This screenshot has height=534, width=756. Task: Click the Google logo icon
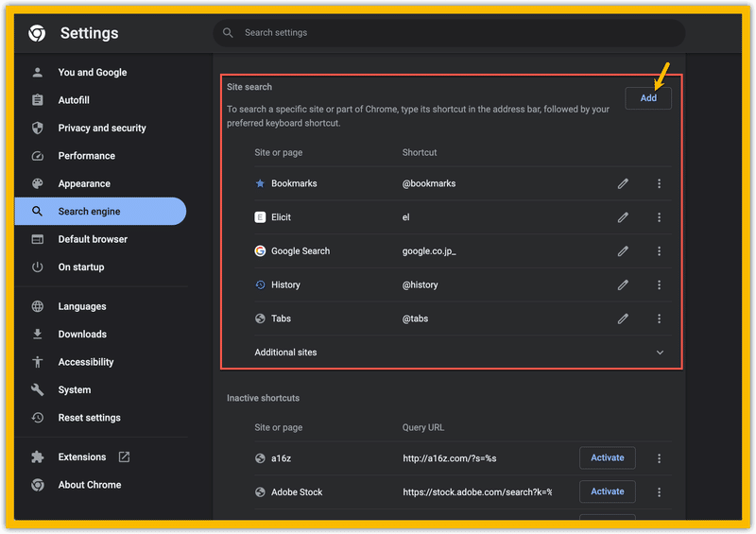coord(260,251)
